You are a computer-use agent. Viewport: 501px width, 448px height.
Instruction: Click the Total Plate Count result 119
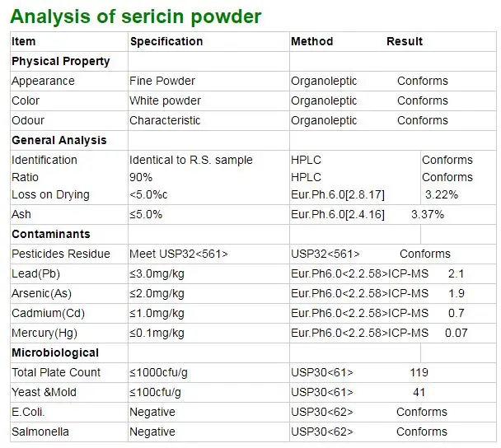(419, 372)
